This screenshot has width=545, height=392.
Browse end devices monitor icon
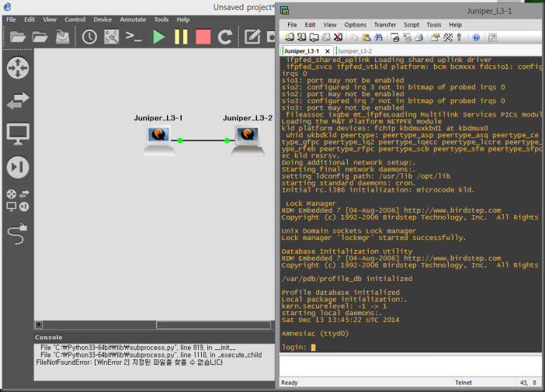click(18, 134)
